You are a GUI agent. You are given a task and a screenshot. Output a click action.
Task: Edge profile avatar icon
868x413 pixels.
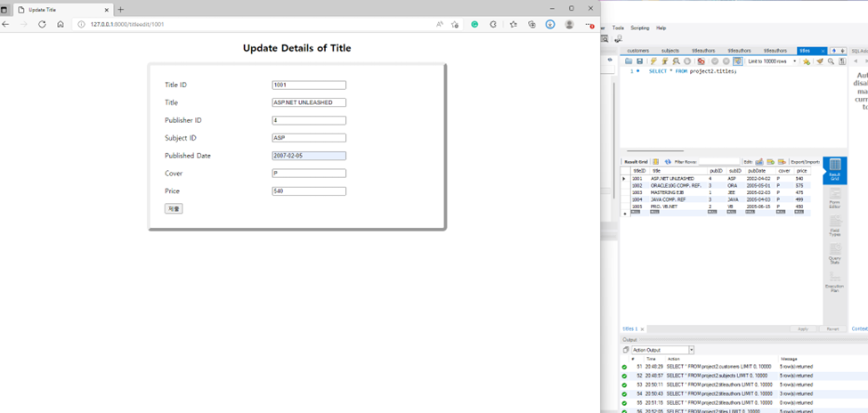(569, 24)
